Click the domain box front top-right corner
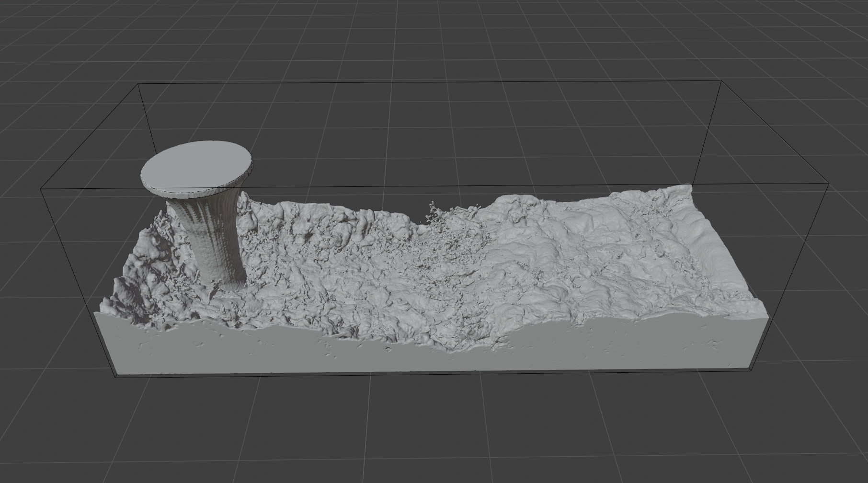Image resolution: width=868 pixels, height=483 pixels. [829, 183]
